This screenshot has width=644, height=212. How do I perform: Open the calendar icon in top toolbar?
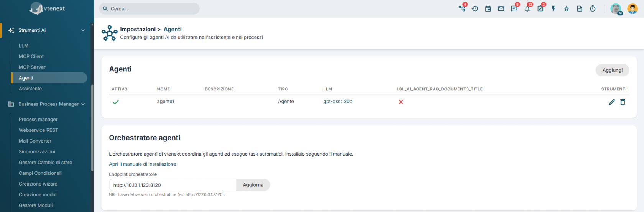point(488,8)
